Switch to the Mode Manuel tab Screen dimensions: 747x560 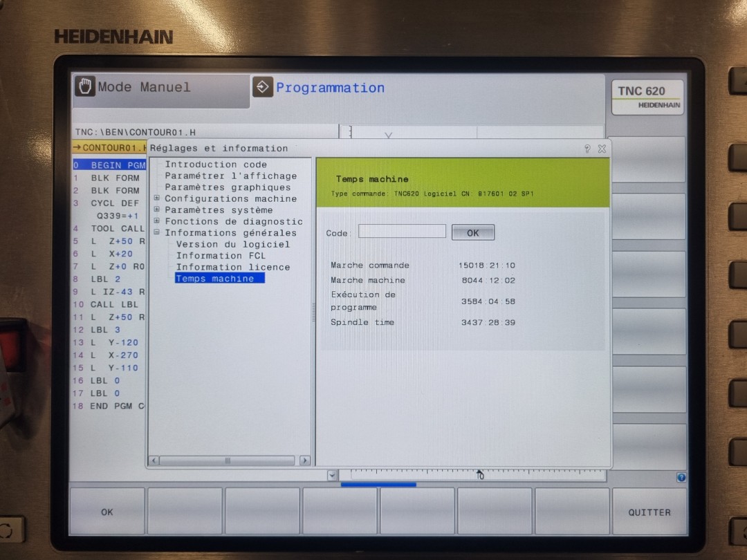pyautogui.click(x=144, y=88)
